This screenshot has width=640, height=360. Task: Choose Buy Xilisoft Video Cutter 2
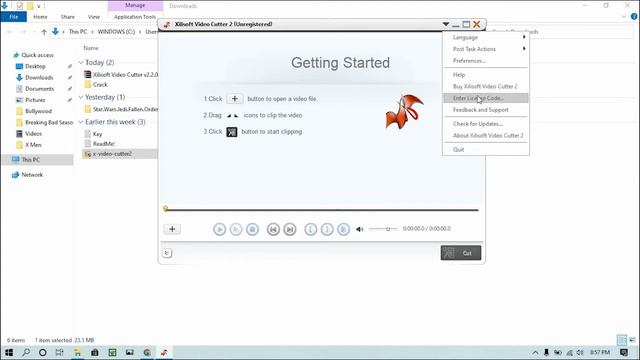tap(486, 87)
